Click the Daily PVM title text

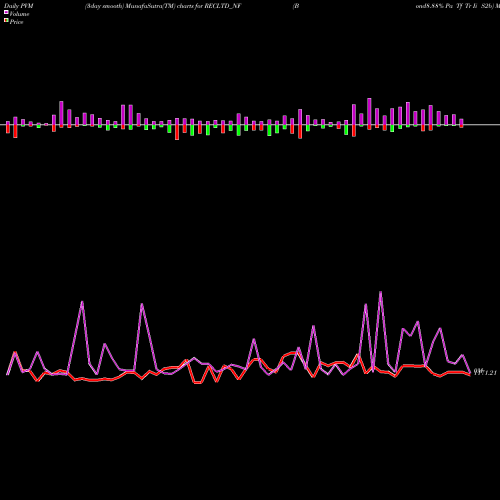(19, 6)
